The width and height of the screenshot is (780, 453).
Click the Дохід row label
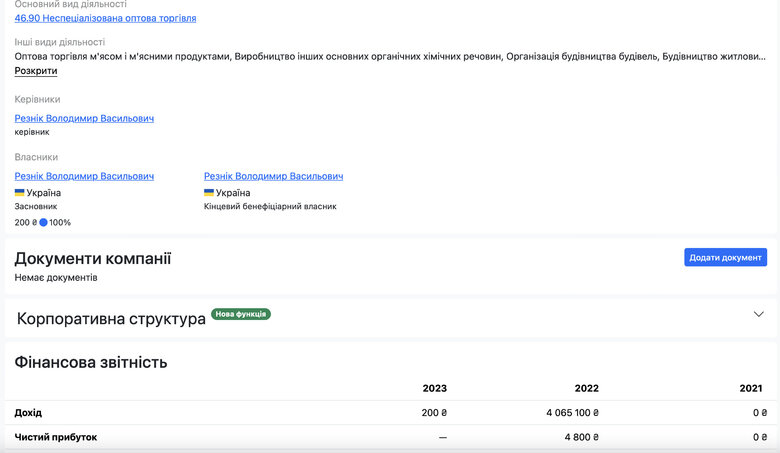[29, 412]
